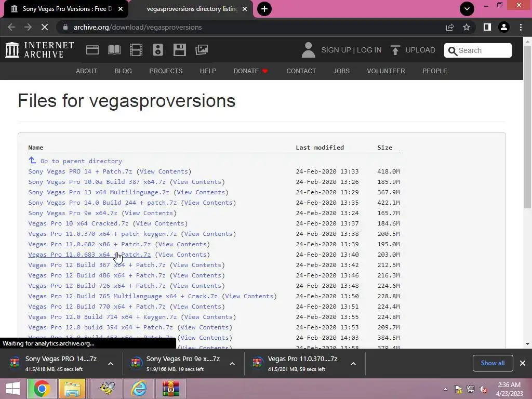Open the Images icon in the Archive header
The height and width of the screenshot is (399, 532).
[x=202, y=50]
